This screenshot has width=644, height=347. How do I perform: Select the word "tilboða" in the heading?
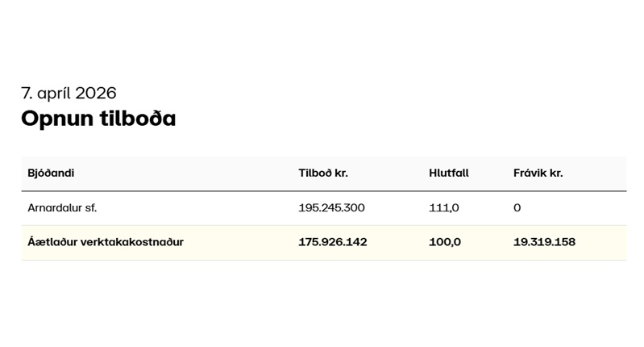[140, 119]
